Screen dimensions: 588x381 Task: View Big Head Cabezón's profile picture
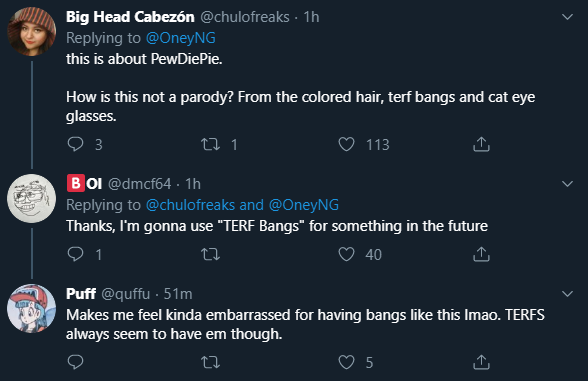32,32
